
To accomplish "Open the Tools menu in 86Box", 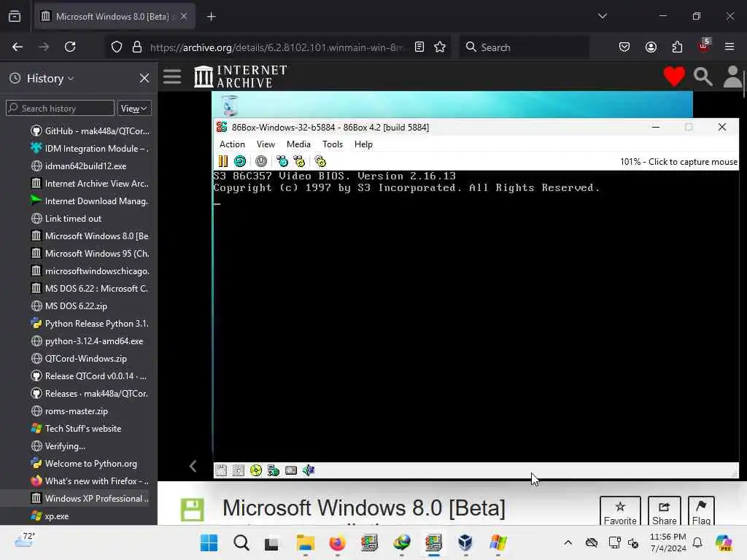I will click(x=333, y=144).
